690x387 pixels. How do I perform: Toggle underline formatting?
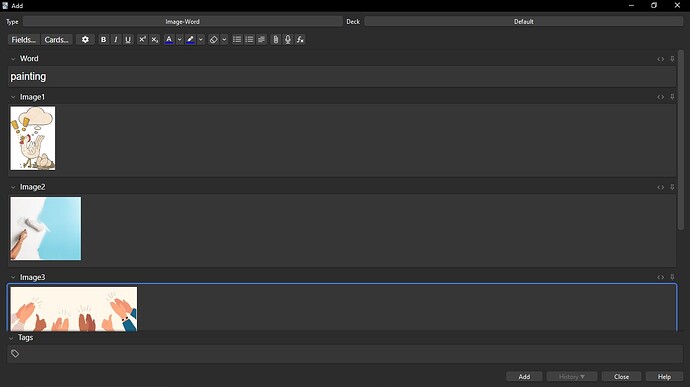point(128,40)
